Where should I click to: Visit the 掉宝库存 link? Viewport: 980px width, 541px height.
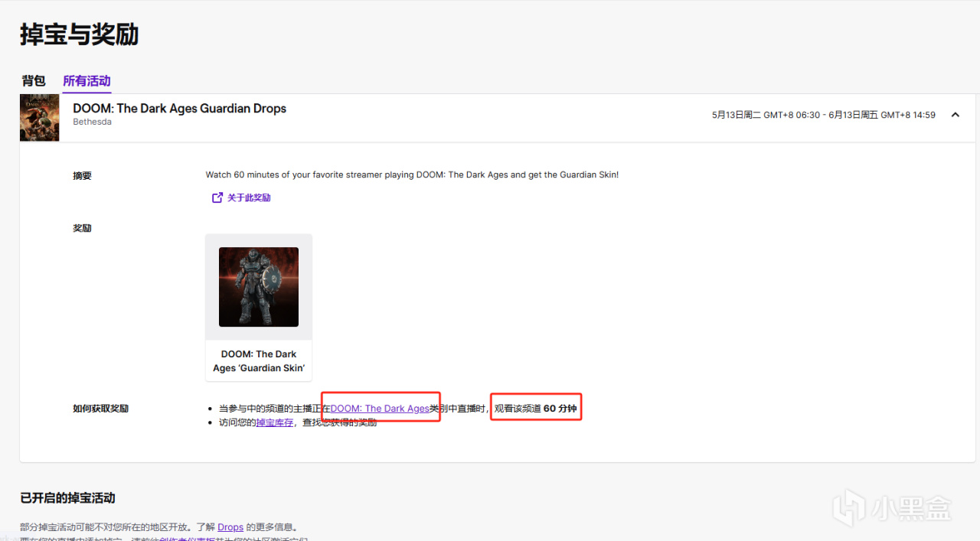pyautogui.click(x=275, y=422)
